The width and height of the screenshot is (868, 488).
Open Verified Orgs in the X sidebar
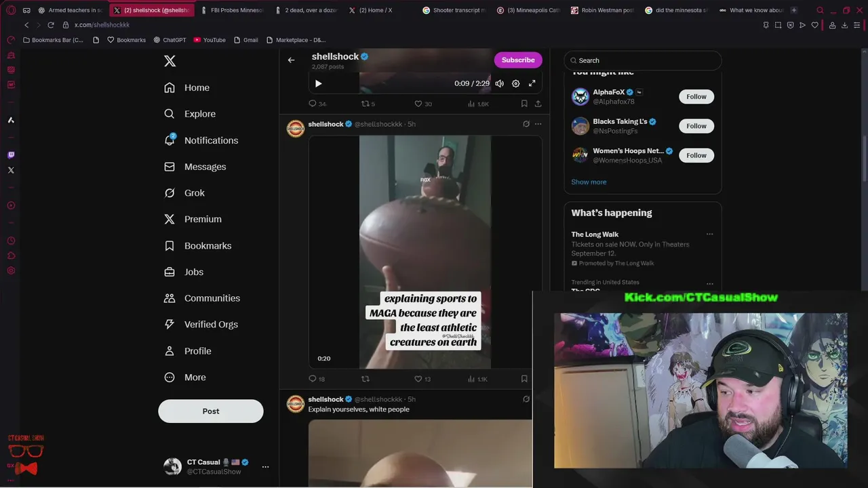tap(201, 325)
